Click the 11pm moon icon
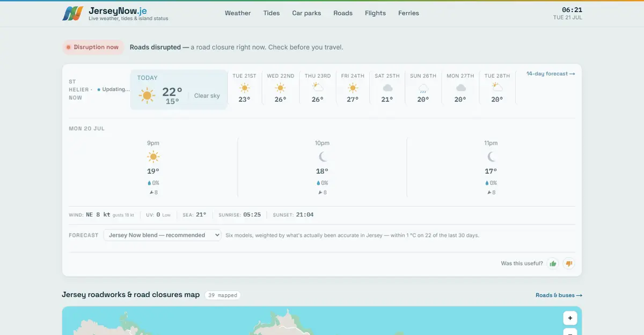Image resolution: width=644 pixels, height=335 pixels. pos(491,157)
